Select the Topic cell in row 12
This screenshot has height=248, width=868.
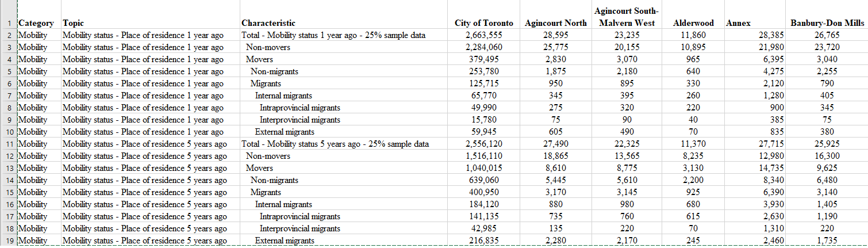pyautogui.click(x=150, y=156)
